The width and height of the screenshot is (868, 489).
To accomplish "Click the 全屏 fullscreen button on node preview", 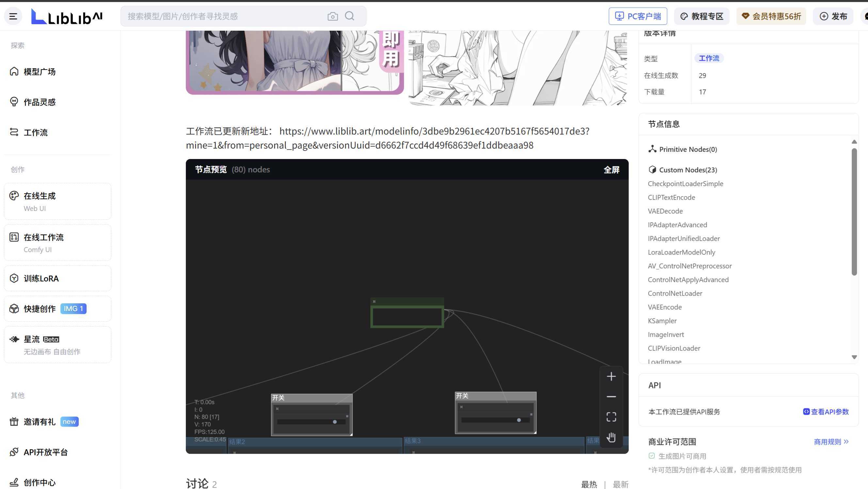I will coord(611,169).
